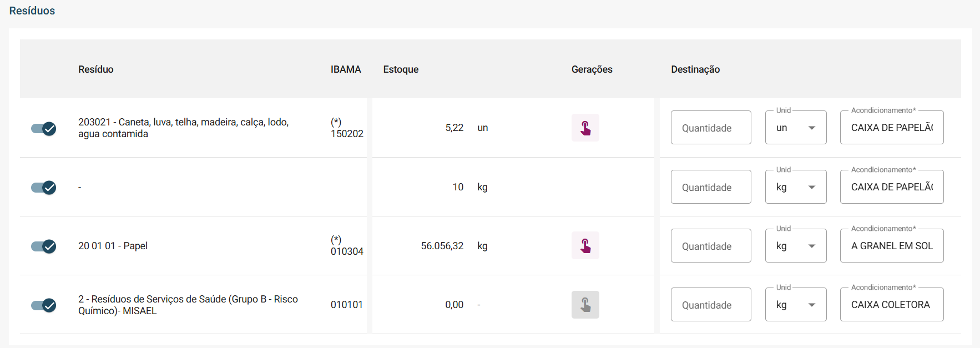Image resolution: width=980 pixels, height=348 pixels.
Task: Click Acondicionamento field in the first row
Action: click(891, 128)
